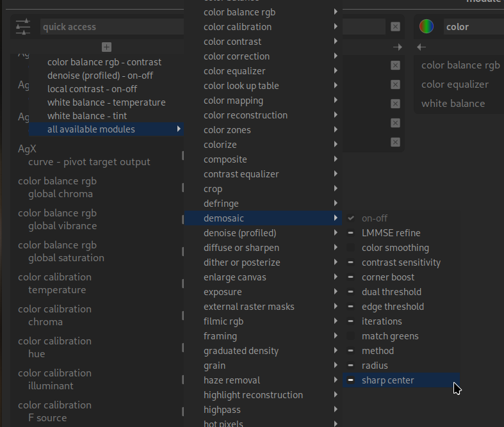
Task: Toggle the color smoothing checkbox in demosaic submenu
Action: pyautogui.click(x=351, y=248)
